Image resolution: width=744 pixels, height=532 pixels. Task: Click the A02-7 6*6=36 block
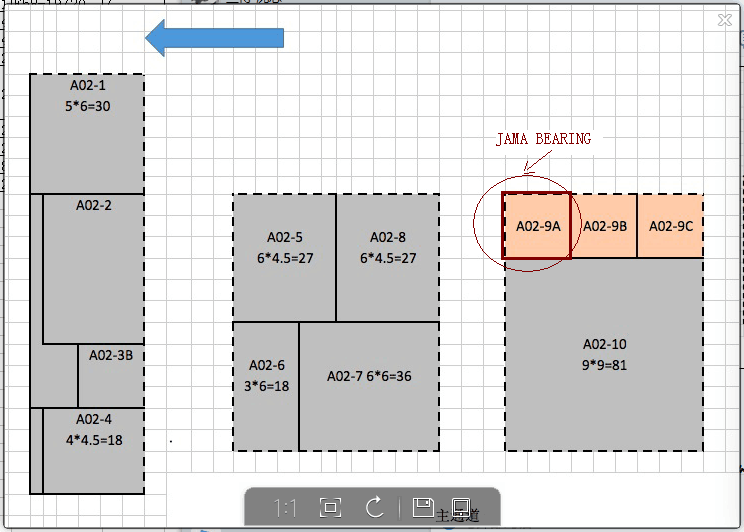(369, 386)
